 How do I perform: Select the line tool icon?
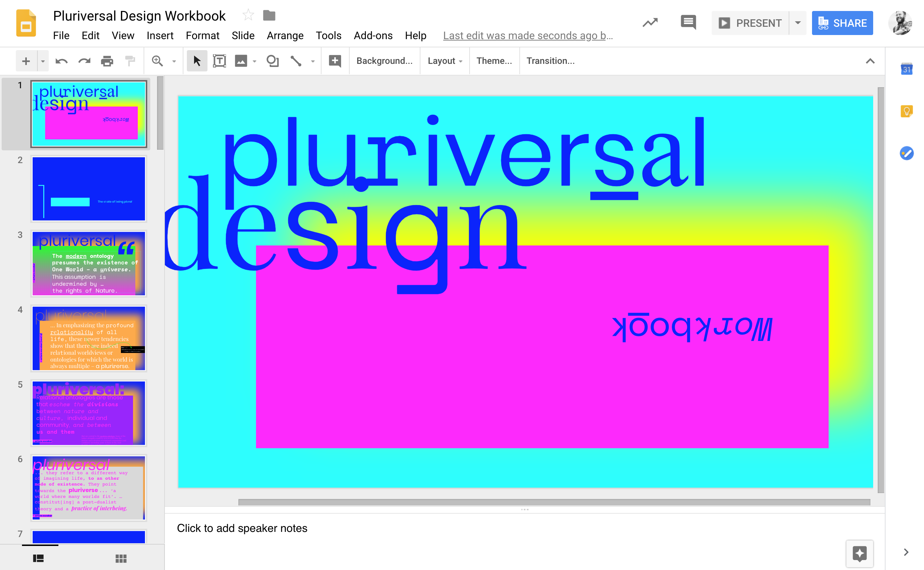pyautogui.click(x=296, y=61)
